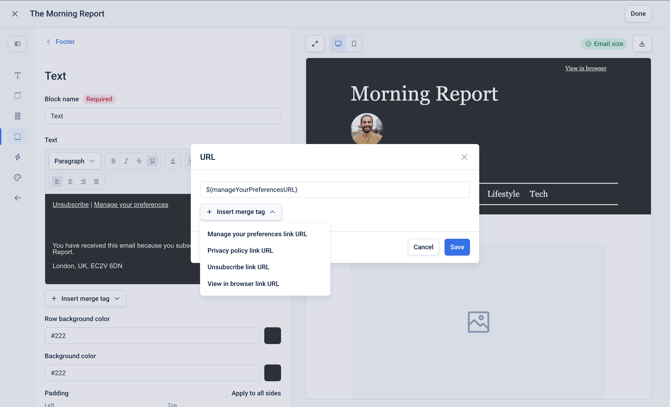Switch to mobile preview icon
Image resolution: width=670 pixels, height=407 pixels.
354,44
